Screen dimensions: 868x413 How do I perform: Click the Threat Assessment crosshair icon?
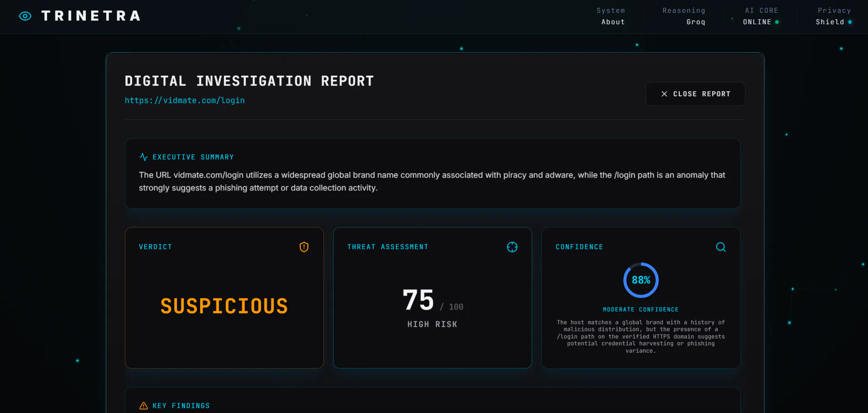[512, 247]
